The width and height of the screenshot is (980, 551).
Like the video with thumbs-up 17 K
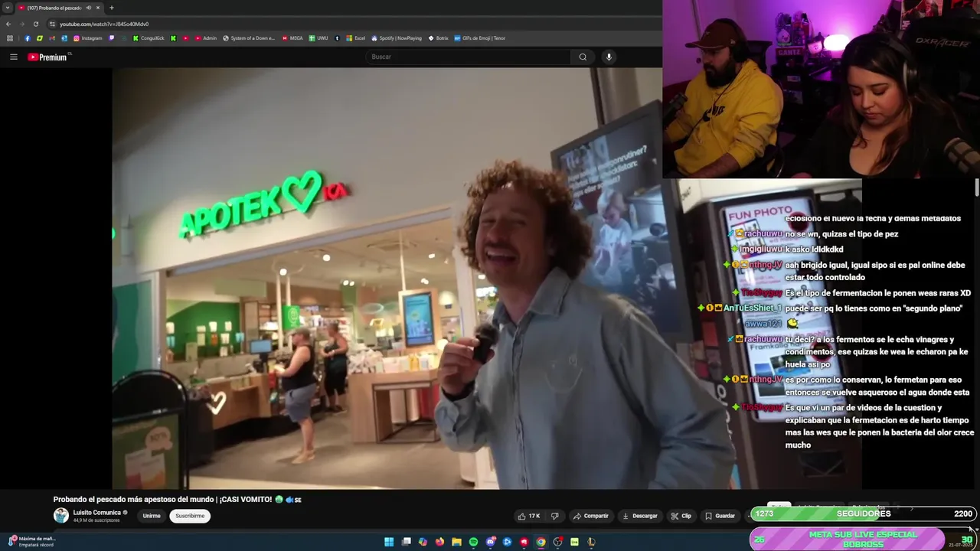529,516
